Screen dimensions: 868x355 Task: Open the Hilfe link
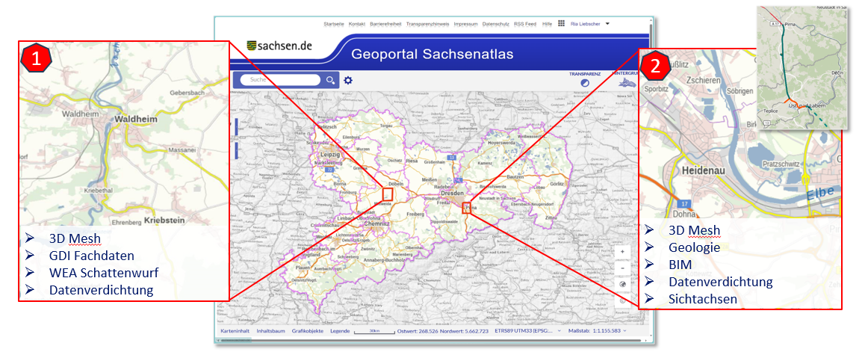[547, 25]
